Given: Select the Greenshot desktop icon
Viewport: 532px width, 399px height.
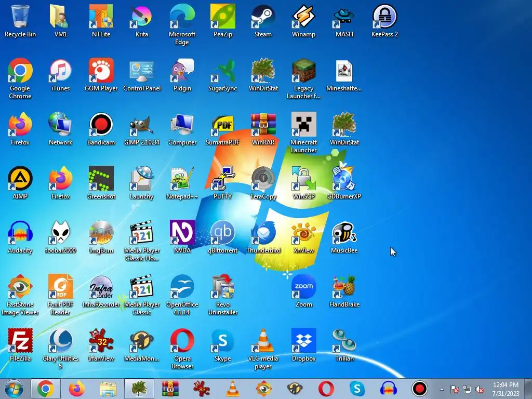Looking at the screenshot, I should click(x=101, y=183).
